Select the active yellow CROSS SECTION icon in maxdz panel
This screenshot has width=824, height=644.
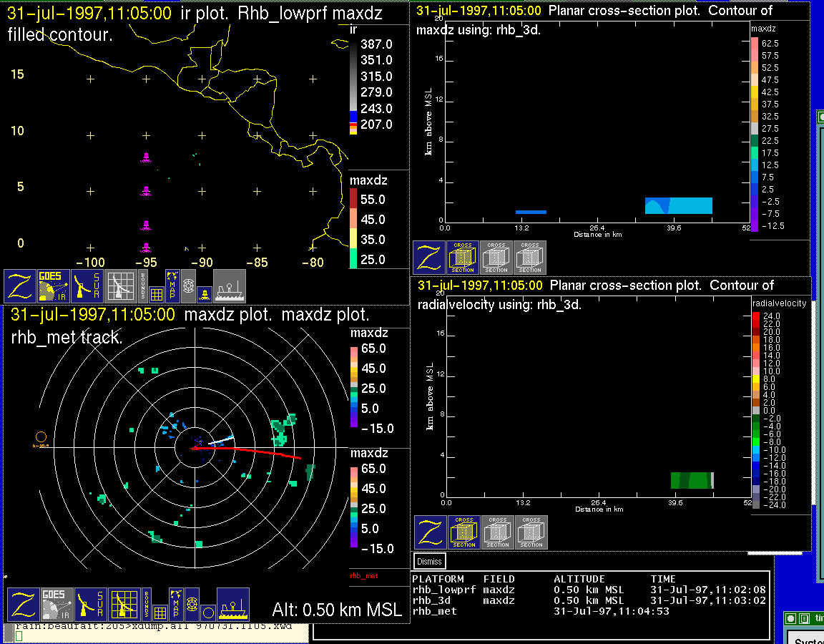point(463,258)
